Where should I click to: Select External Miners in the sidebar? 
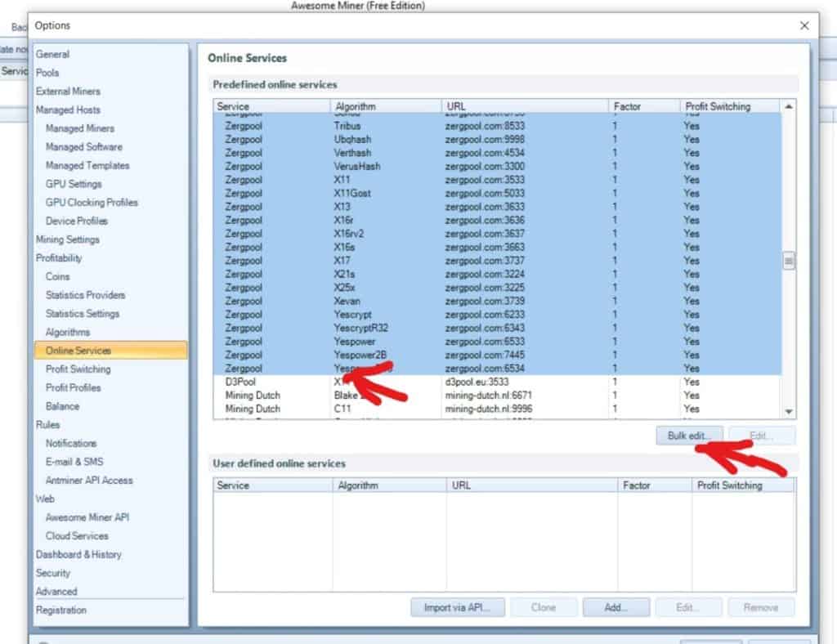68,92
